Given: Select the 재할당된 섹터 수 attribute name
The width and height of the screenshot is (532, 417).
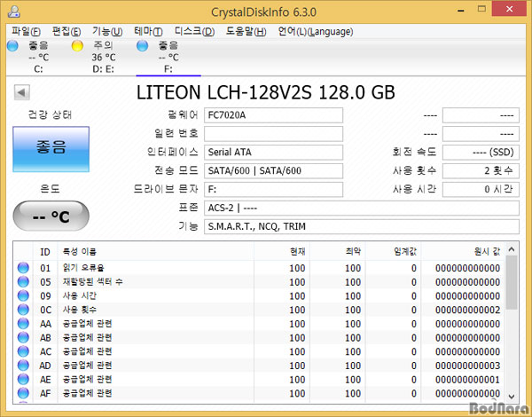Looking at the screenshot, I should (92, 282).
